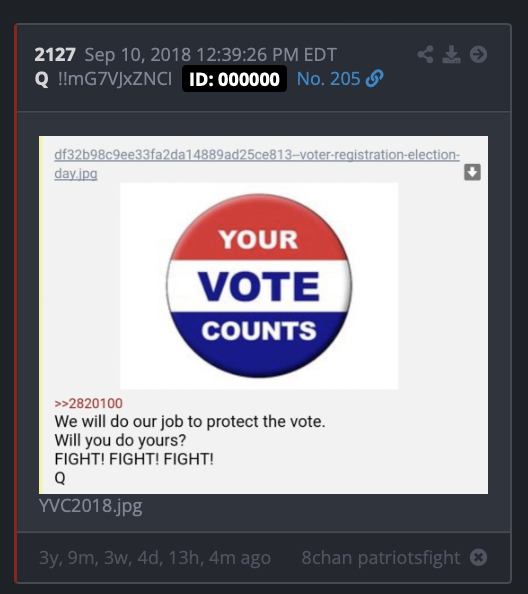Click the share icon in post header
Screen dimensions: 528x594
[425, 54]
